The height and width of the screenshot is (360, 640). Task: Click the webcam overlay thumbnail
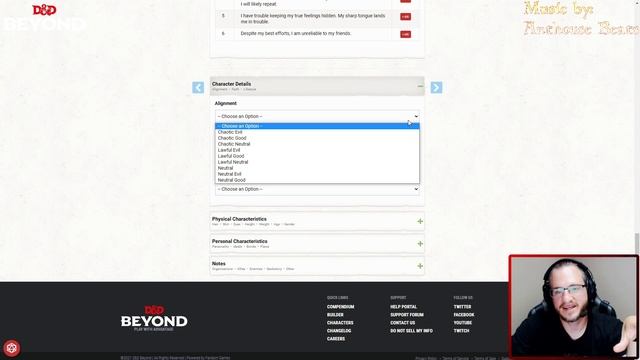coord(573,307)
